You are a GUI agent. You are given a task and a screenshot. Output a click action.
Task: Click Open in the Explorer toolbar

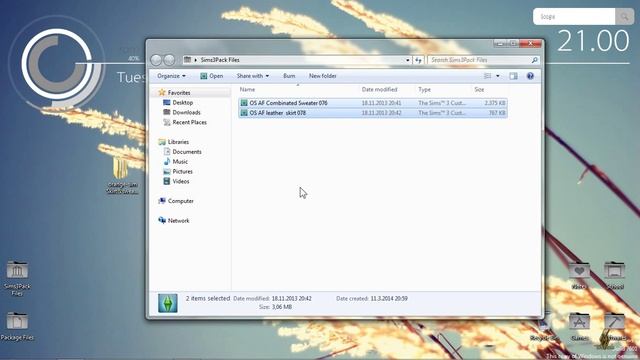pos(211,76)
